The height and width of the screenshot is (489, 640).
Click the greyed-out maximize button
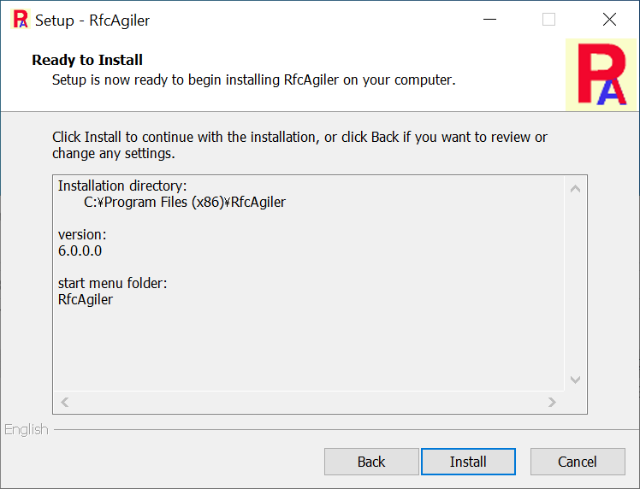(x=549, y=19)
